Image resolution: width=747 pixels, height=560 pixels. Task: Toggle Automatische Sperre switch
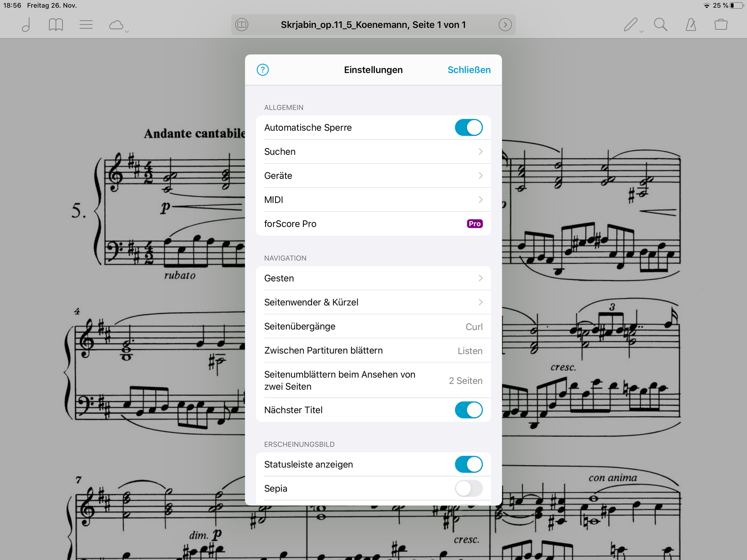(469, 127)
